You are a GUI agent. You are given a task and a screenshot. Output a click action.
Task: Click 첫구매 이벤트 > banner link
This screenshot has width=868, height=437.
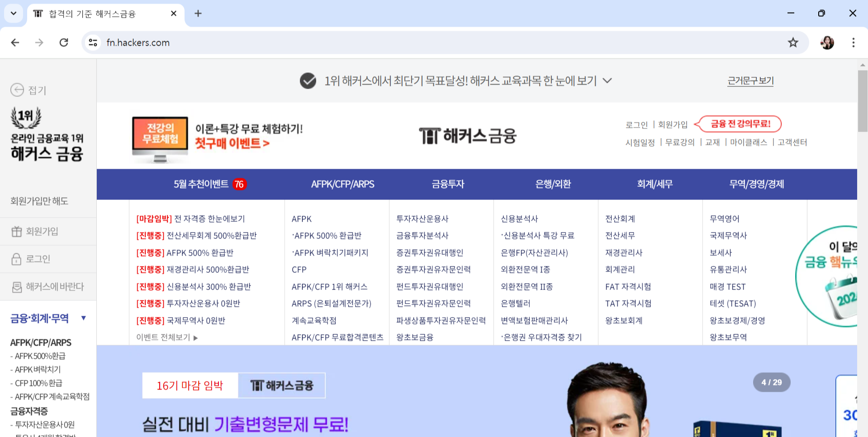[x=232, y=143]
